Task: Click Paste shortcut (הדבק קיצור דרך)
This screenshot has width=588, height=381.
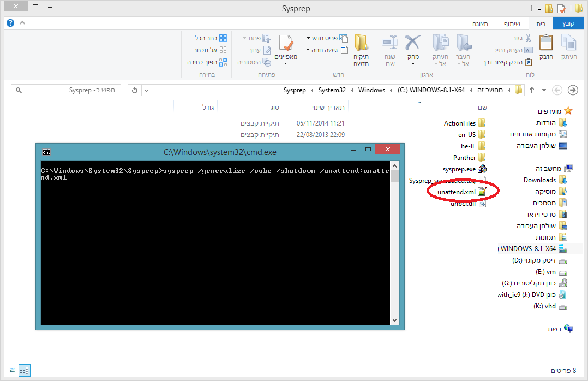Action: tap(507, 62)
